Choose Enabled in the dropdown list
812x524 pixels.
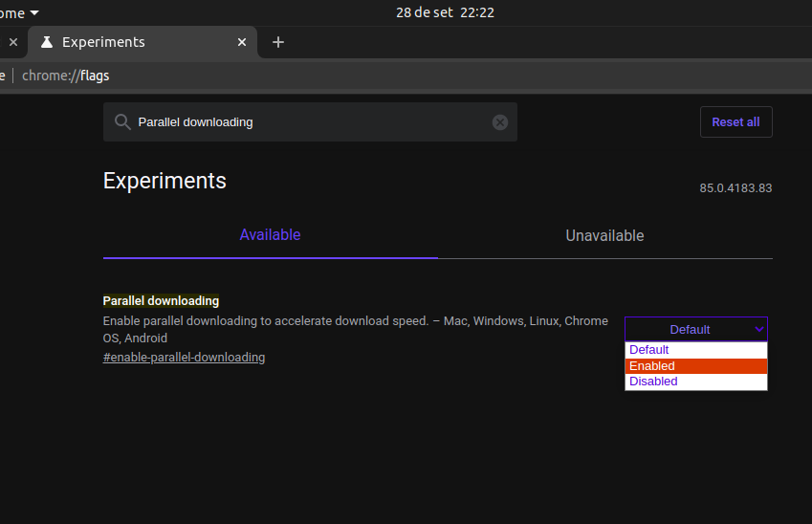pyautogui.click(x=696, y=365)
